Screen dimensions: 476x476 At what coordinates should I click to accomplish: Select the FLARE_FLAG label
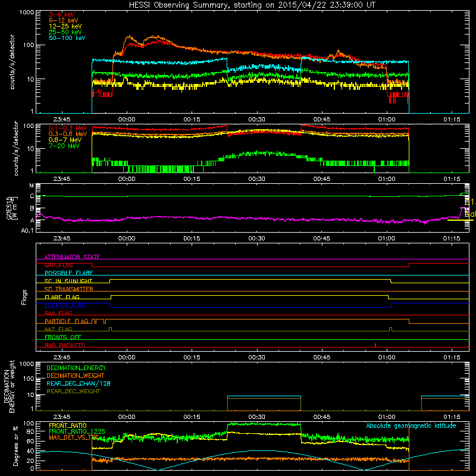[x=62, y=297]
